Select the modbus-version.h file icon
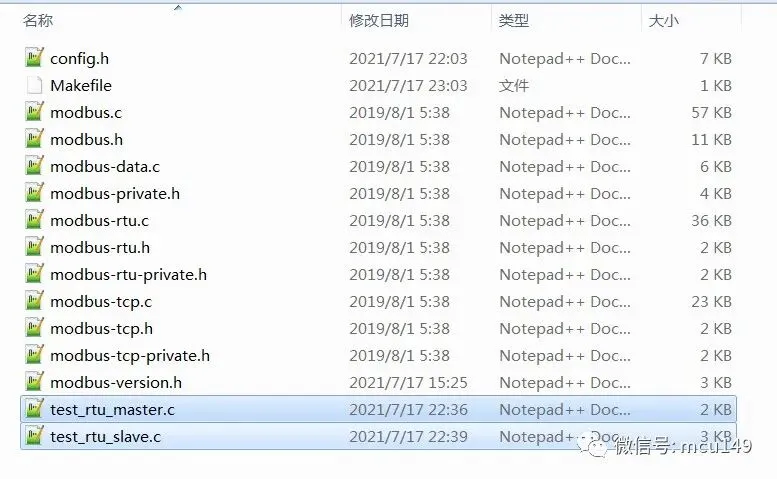 pyautogui.click(x=34, y=381)
